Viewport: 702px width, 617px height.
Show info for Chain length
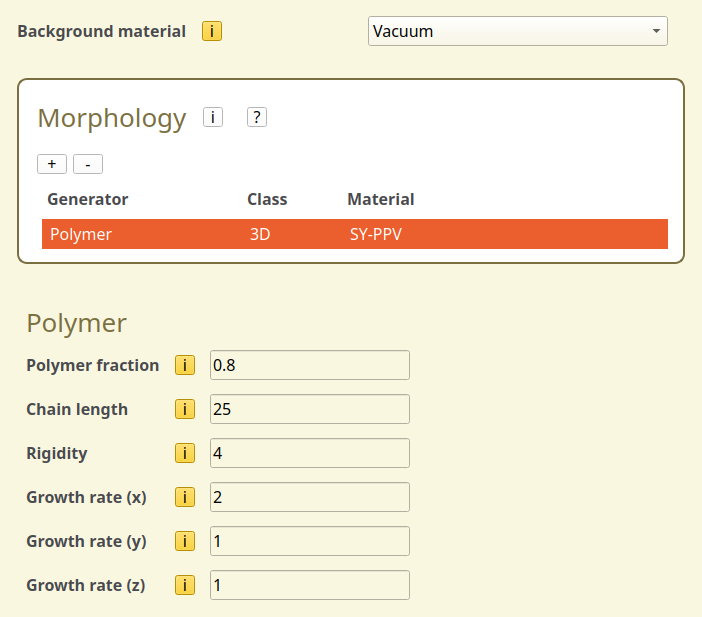click(185, 409)
